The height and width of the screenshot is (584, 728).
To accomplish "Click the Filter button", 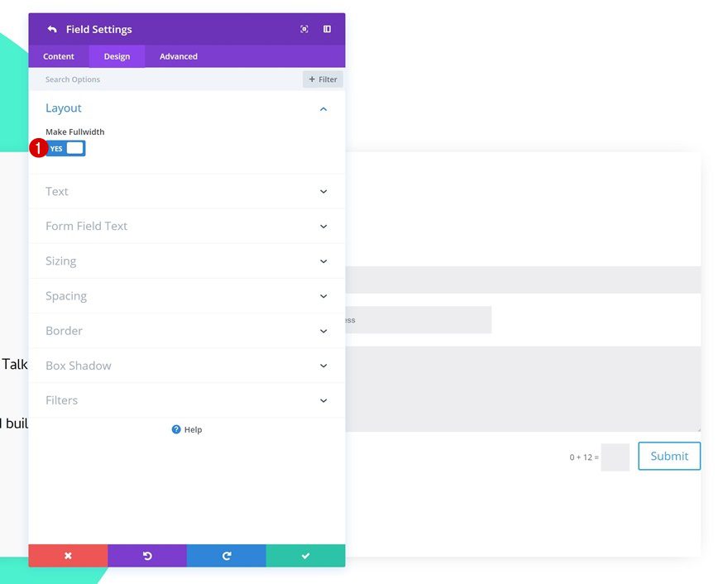I will click(323, 79).
